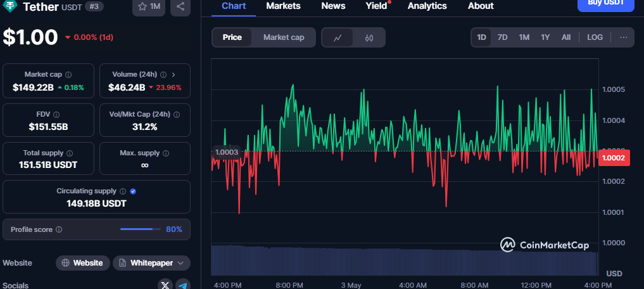Expand the Whitepaper dropdown
Screen dimensions: 644x289
151,263
